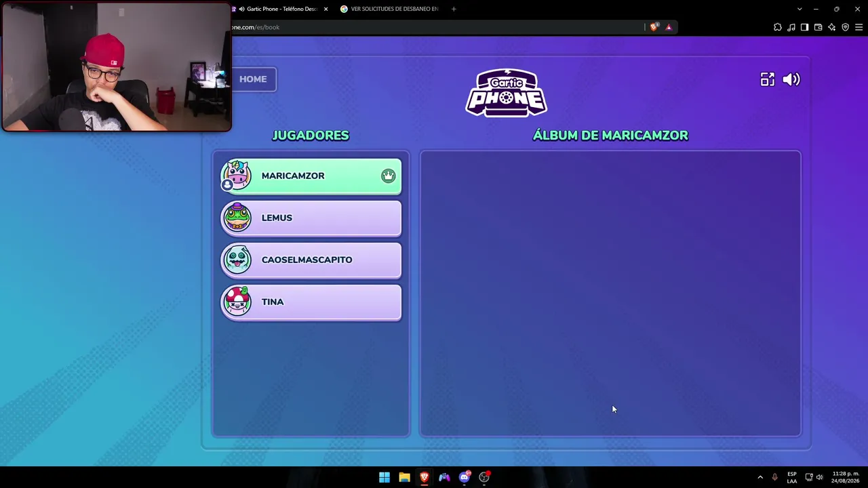Viewport: 868px width, 488px height.
Task: Click the Gartic Phone logo
Action: coord(507,93)
